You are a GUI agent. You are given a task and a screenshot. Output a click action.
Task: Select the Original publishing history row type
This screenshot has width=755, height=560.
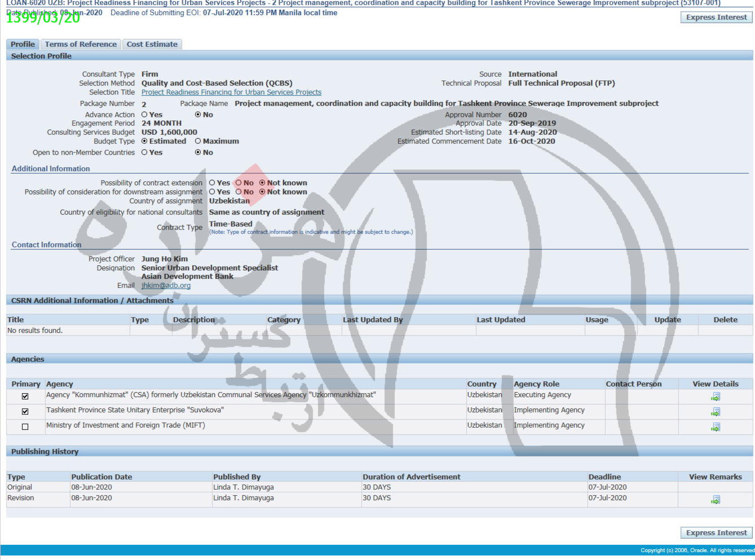point(20,487)
